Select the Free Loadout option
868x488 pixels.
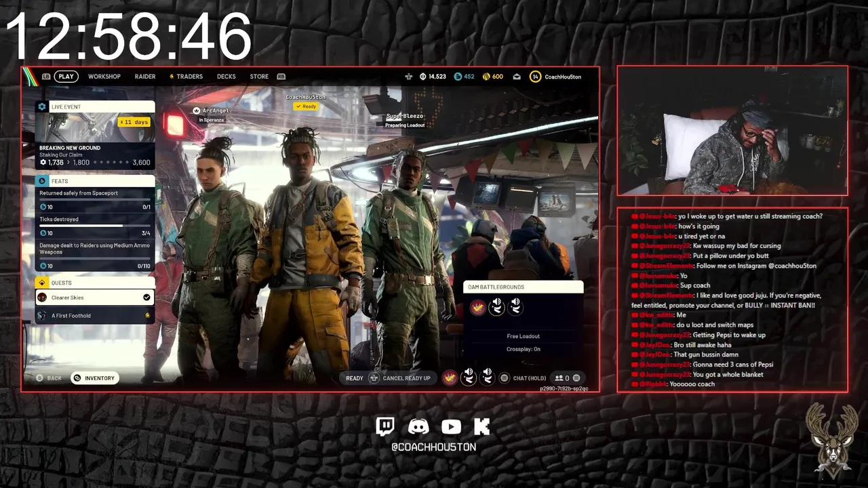(x=523, y=336)
